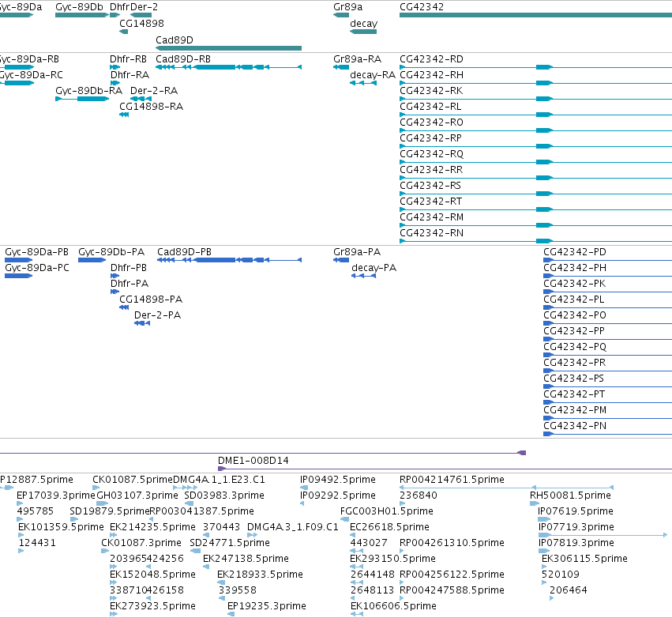Click the CG42342-PS protein label

click(574, 379)
